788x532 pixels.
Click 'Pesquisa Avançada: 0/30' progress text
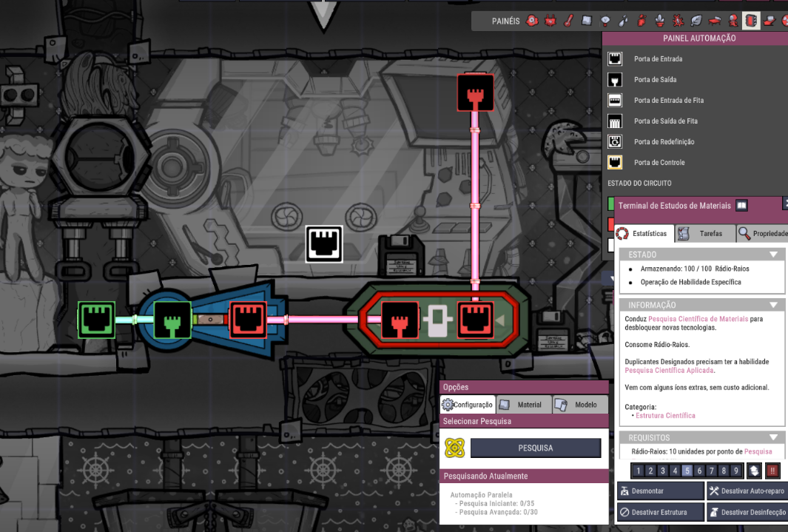coord(498,512)
